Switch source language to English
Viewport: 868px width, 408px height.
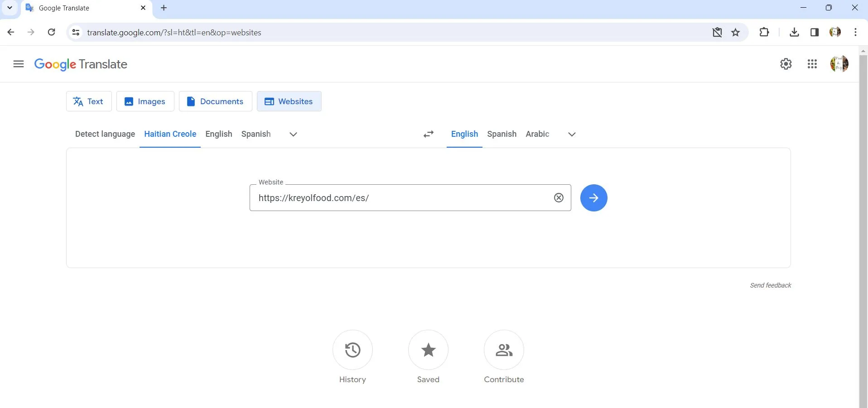[x=219, y=134]
